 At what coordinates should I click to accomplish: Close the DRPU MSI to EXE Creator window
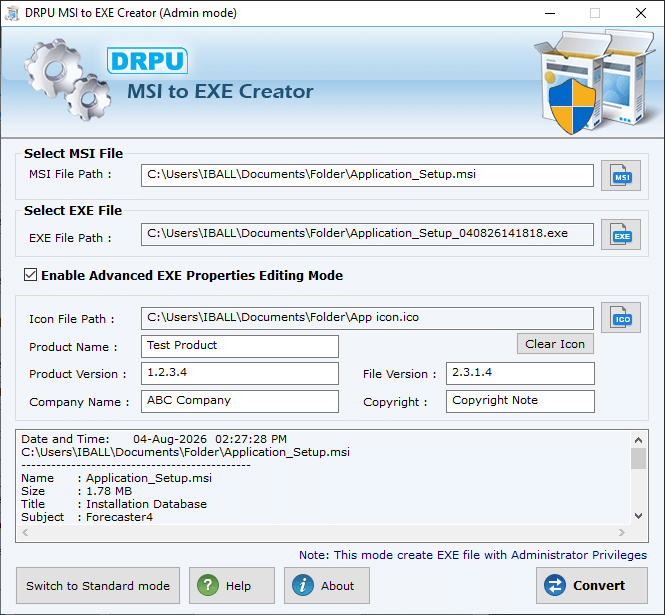point(641,13)
